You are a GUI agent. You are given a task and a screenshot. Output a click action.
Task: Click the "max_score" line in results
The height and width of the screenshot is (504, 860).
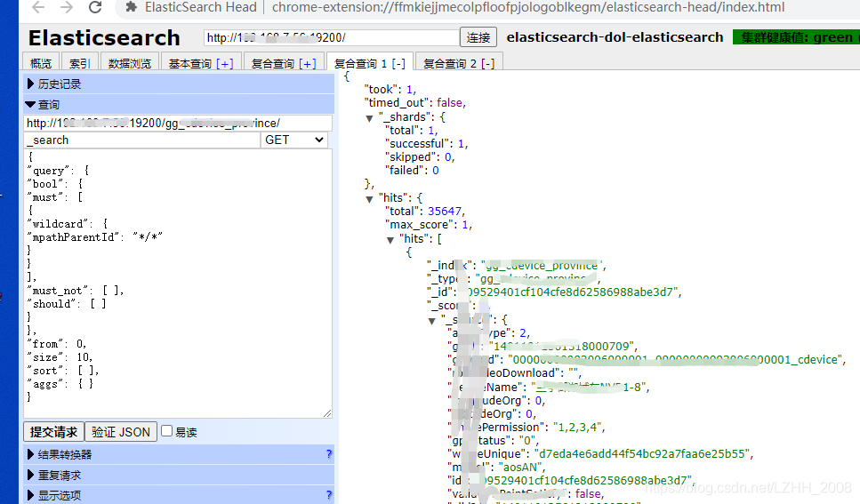pos(429,225)
